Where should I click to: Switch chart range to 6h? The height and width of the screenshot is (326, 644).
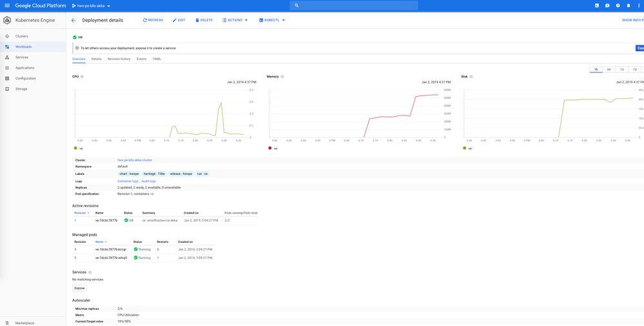point(609,69)
